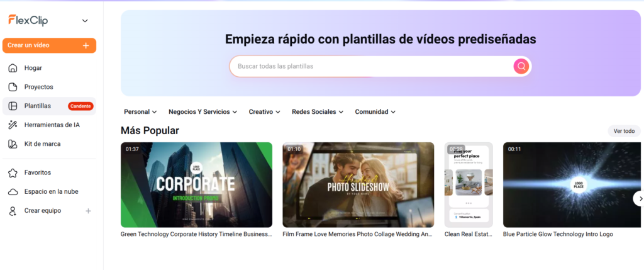Click the Herramientas de IA magic wand icon
The width and height of the screenshot is (644, 270).
[13, 125]
